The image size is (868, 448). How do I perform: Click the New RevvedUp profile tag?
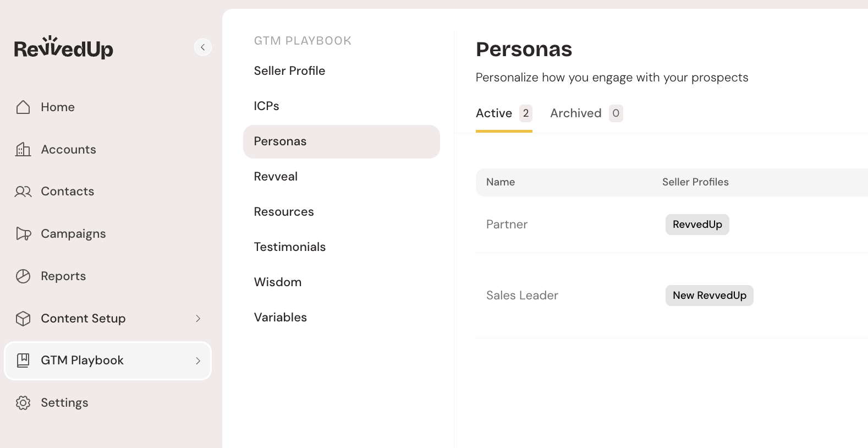tap(709, 296)
